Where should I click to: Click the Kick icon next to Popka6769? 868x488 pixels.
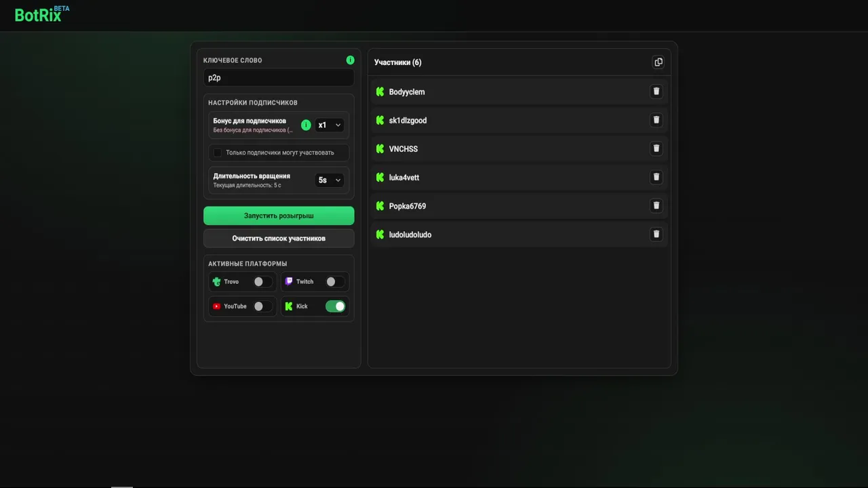[380, 205]
